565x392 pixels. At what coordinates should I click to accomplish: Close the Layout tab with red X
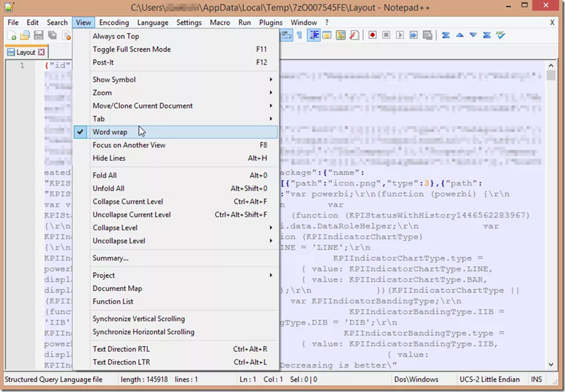coord(42,52)
